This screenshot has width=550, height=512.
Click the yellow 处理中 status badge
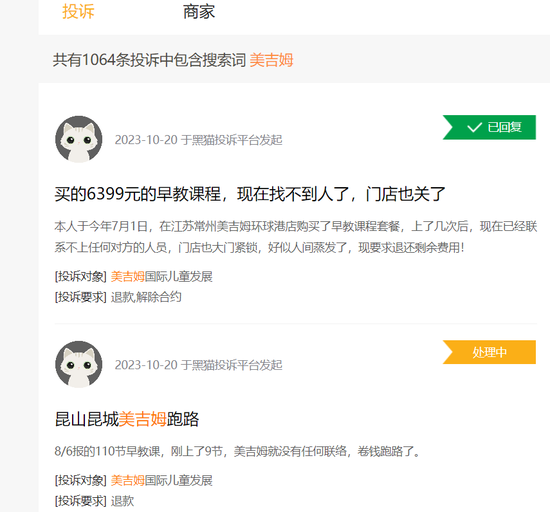point(489,352)
